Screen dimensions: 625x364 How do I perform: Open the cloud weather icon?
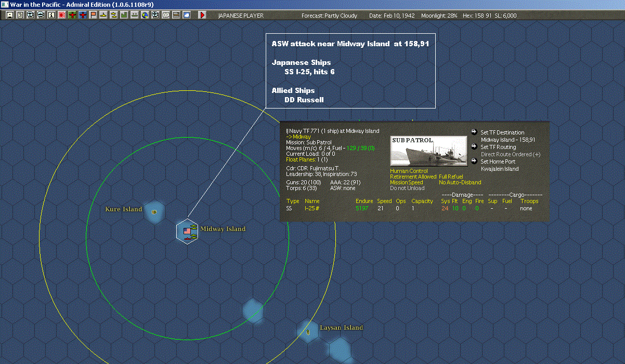click(187, 15)
